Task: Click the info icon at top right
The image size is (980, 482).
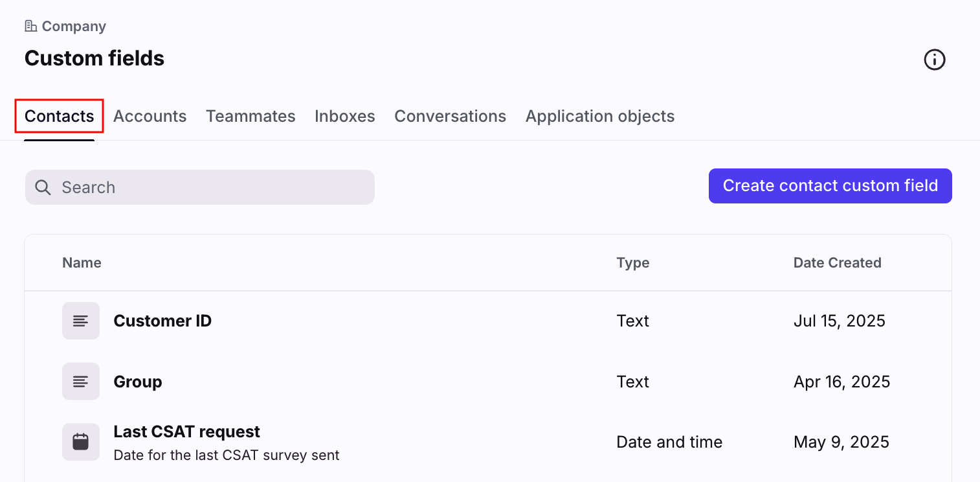Action: coord(934,60)
